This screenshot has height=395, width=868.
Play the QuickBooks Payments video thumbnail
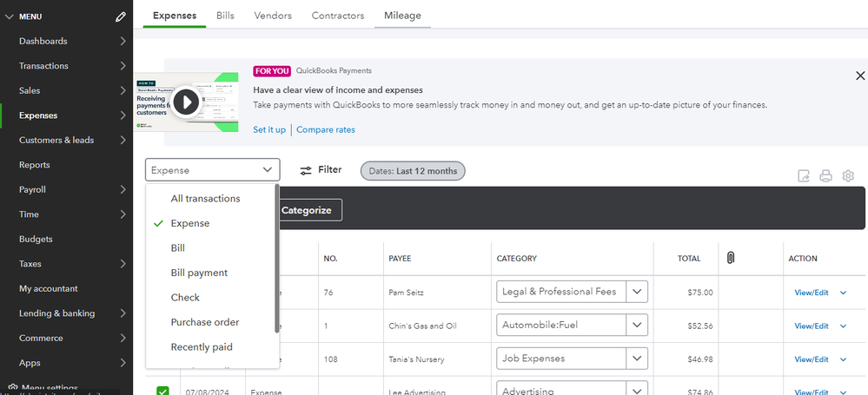point(185,102)
